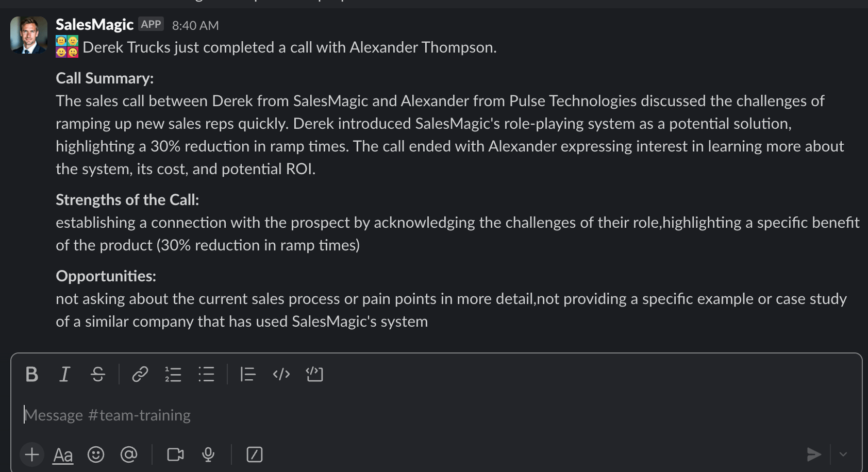Open slash command shortcuts

pos(254,454)
